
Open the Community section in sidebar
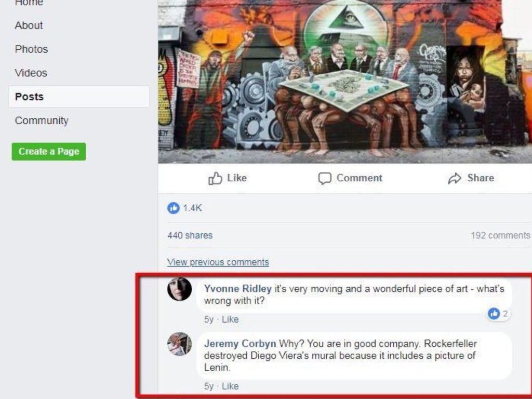click(x=42, y=121)
